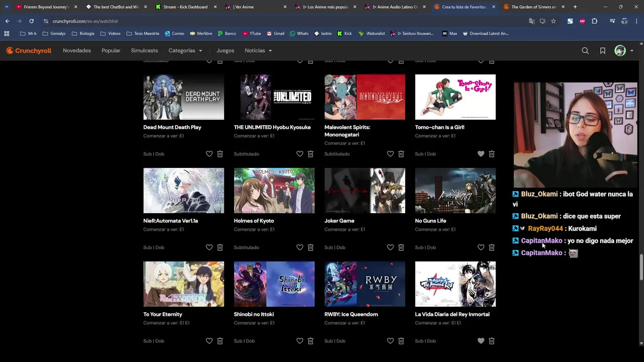Open the browser extensions puzzle icon

(595, 21)
